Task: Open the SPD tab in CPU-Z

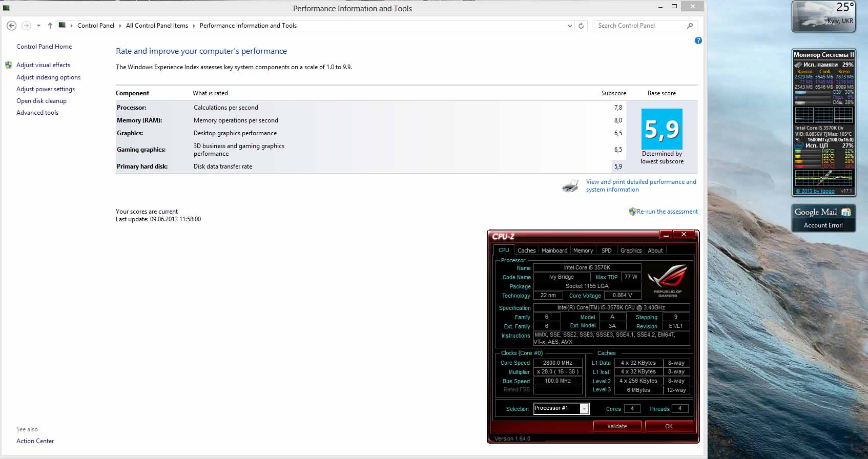Action: pyautogui.click(x=607, y=251)
